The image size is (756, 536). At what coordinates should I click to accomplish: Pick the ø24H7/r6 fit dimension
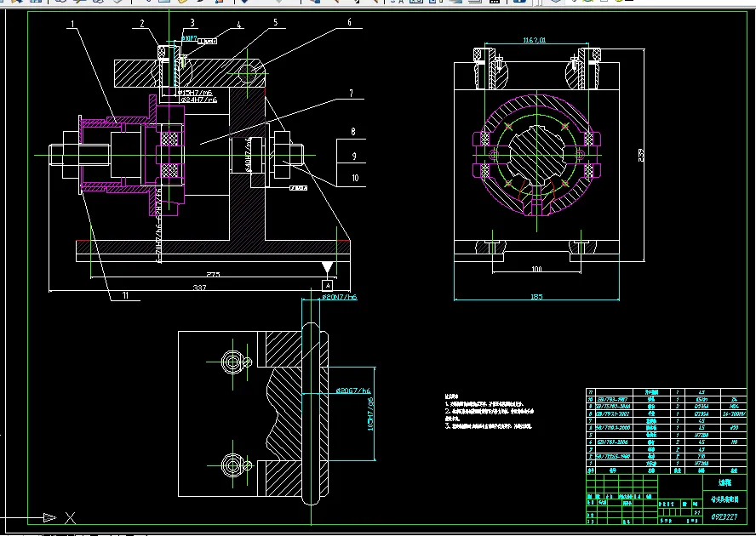tap(198, 100)
